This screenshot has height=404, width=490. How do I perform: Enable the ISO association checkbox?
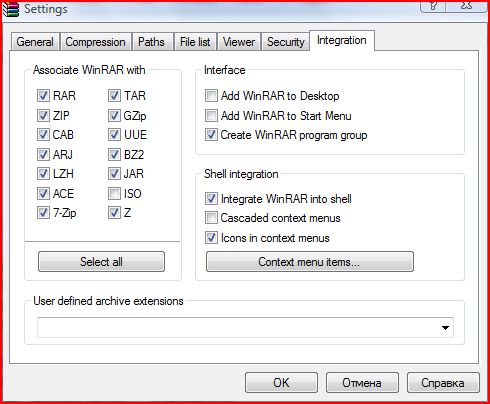pos(114,194)
